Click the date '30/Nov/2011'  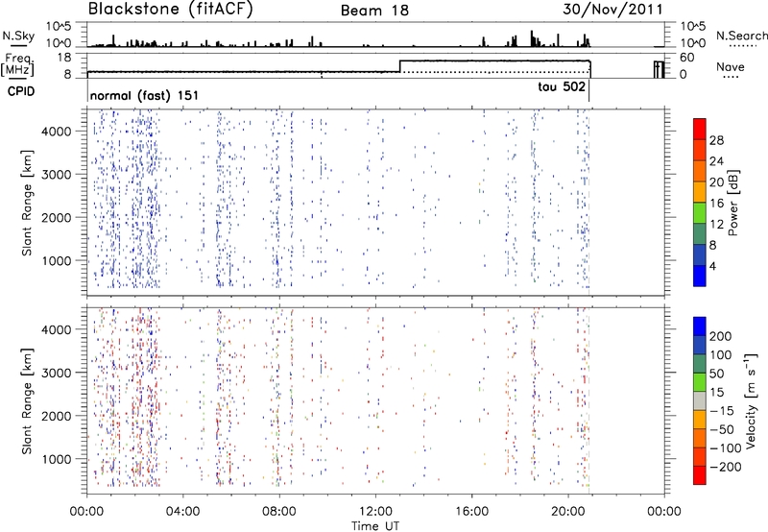click(612, 10)
